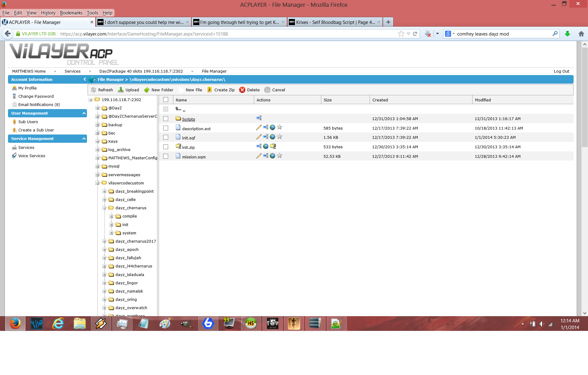Collapse the dayz_chernarus tree node
The width and height of the screenshot is (588, 375).
click(x=104, y=208)
